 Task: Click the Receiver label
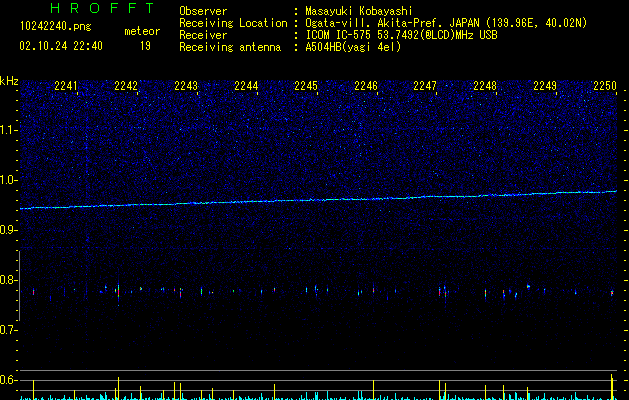click(203, 35)
